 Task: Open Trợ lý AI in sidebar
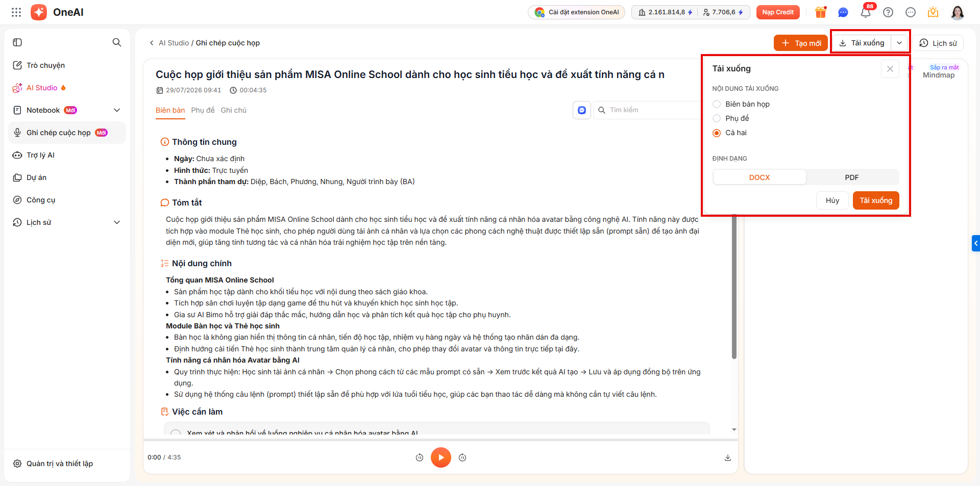[x=67, y=155]
